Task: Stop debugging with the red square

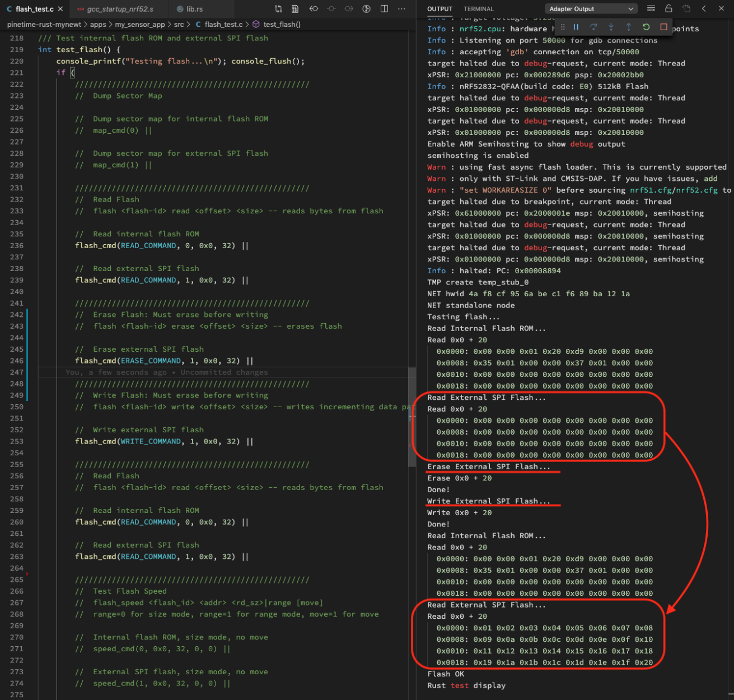Action: pyautogui.click(x=663, y=27)
